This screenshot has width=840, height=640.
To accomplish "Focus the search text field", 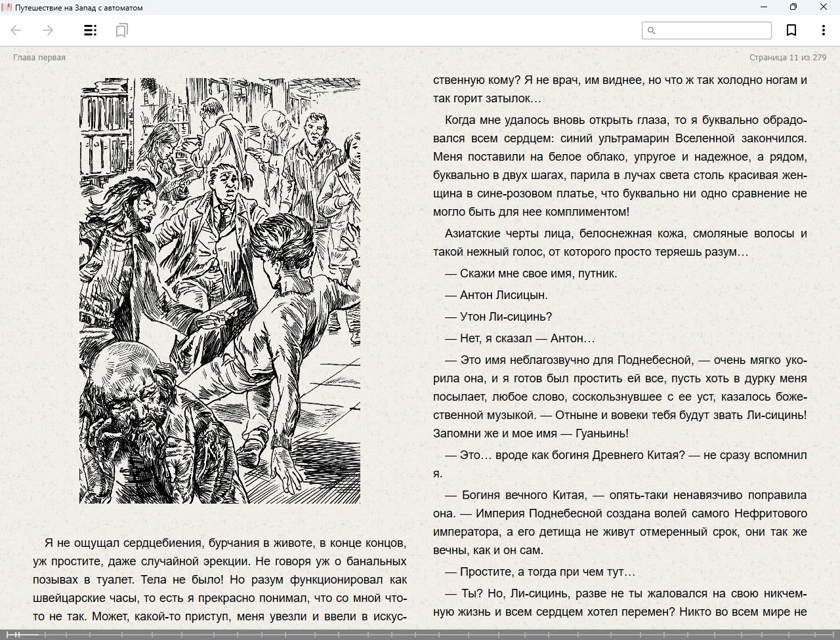I will coord(713,30).
